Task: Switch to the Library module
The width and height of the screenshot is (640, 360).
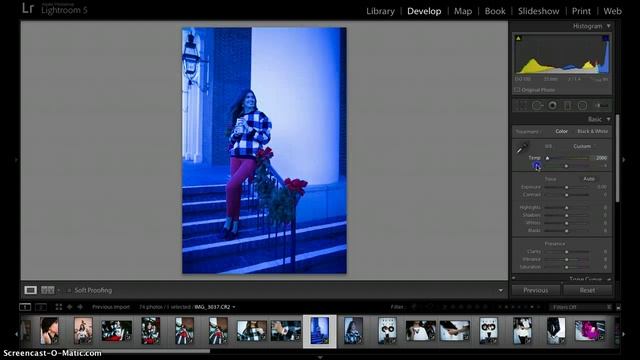Action: 380,11
